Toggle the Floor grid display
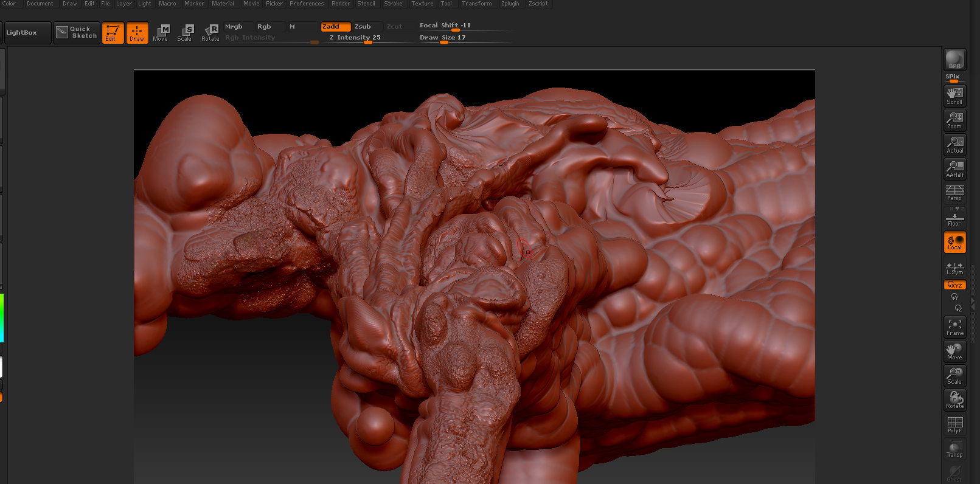 [954, 218]
